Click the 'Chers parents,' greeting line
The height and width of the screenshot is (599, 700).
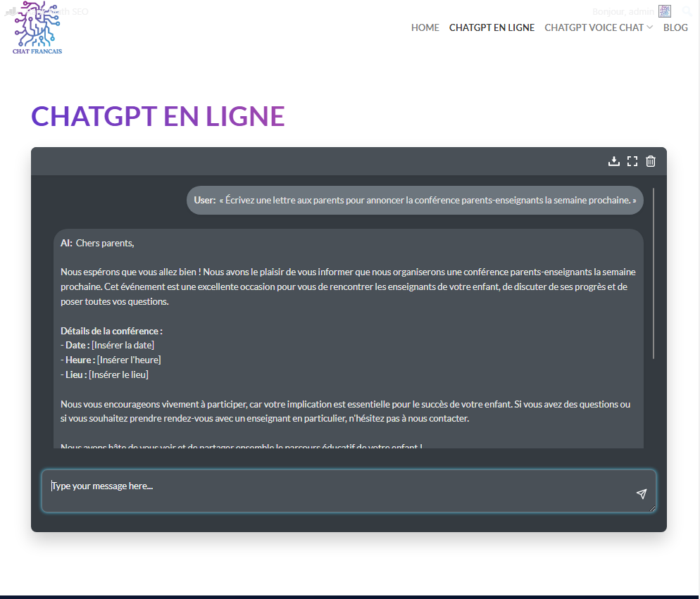point(105,244)
